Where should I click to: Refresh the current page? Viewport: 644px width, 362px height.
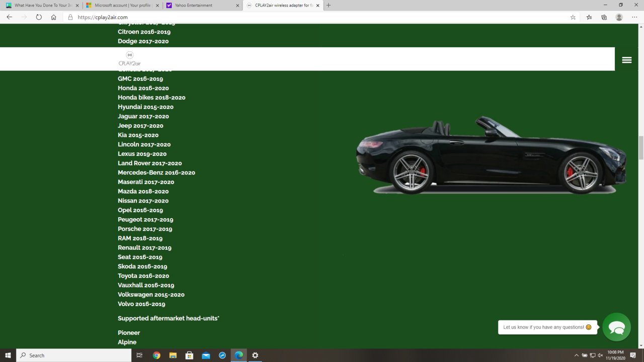tap(39, 17)
